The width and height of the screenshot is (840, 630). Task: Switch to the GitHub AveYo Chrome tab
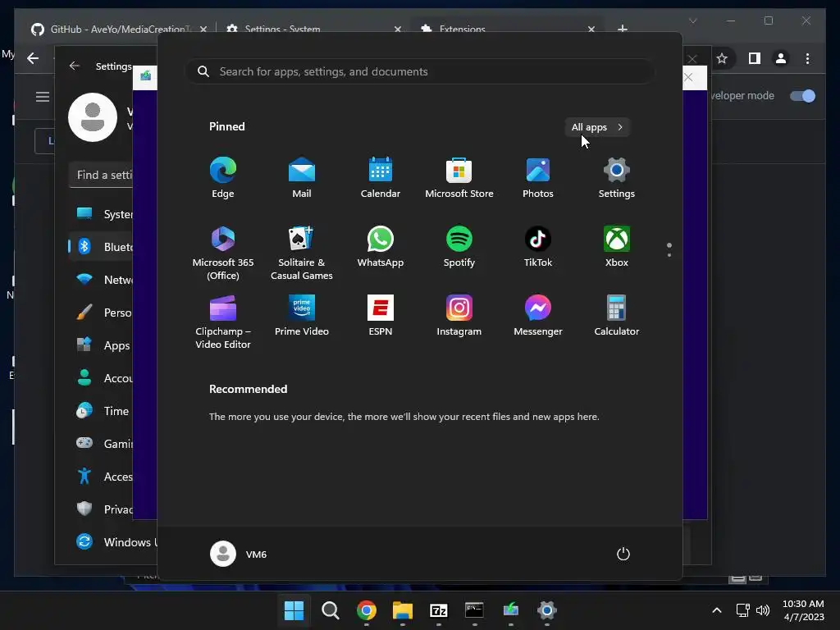click(x=119, y=29)
